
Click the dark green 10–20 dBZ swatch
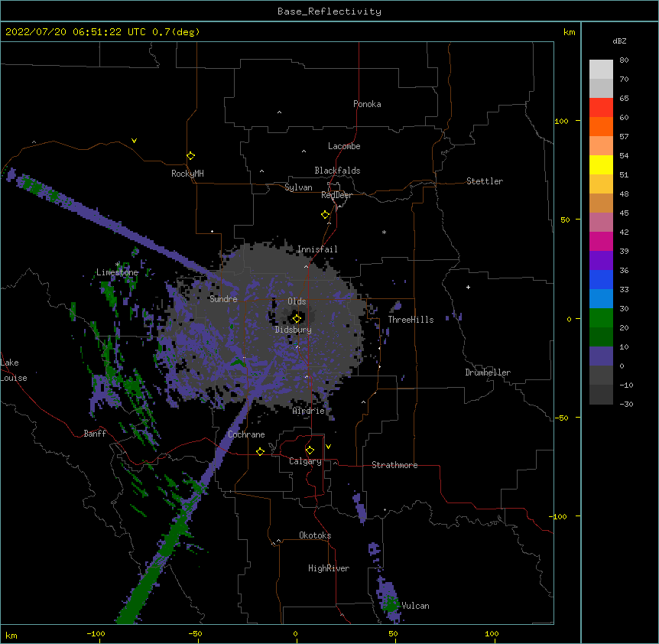click(601, 337)
